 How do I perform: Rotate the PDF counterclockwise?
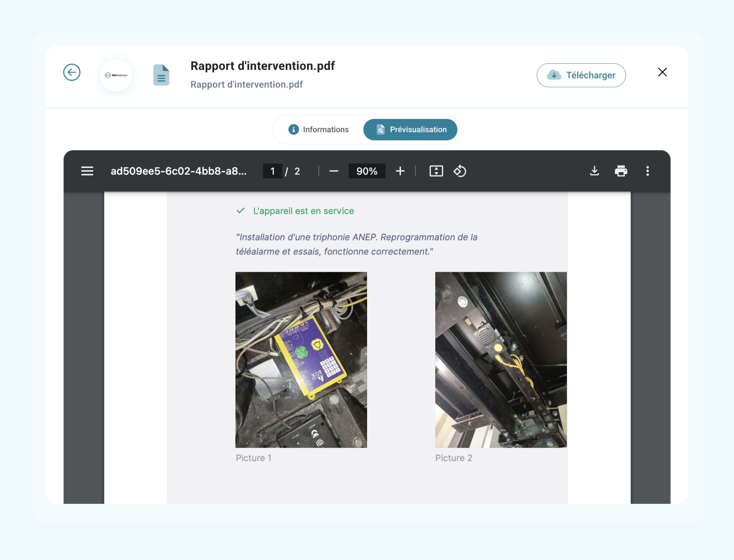460,171
